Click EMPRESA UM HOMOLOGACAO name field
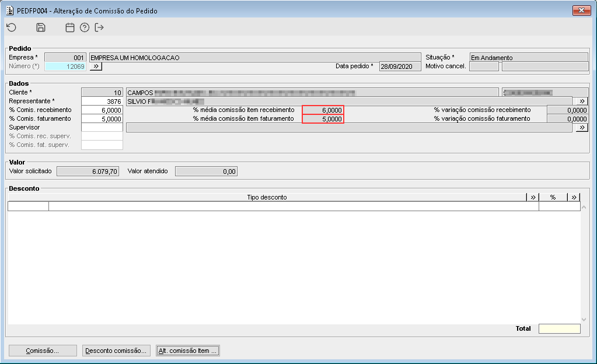 point(255,58)
